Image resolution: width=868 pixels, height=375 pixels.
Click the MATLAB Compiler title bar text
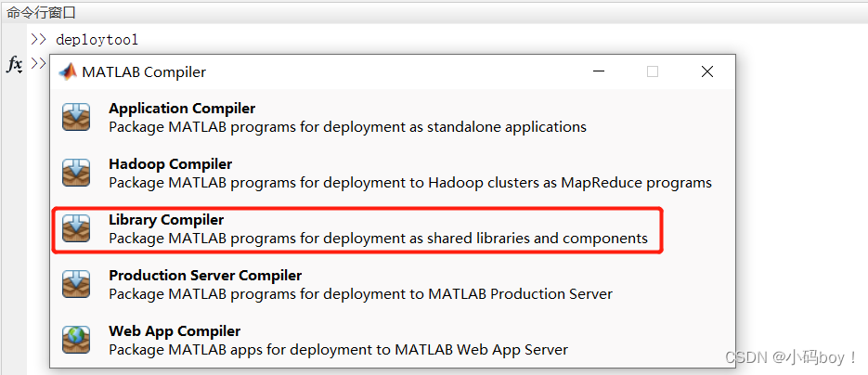tap(144, 71)
